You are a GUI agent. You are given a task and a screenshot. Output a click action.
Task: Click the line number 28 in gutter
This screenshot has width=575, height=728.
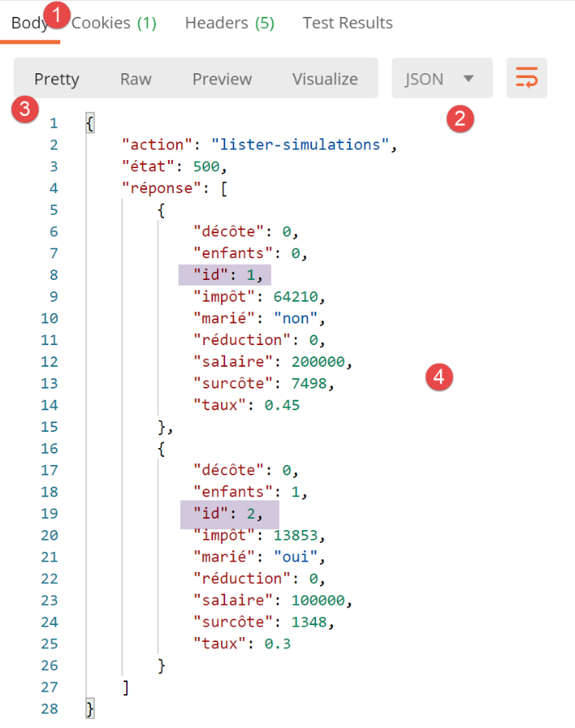point(50,709)
